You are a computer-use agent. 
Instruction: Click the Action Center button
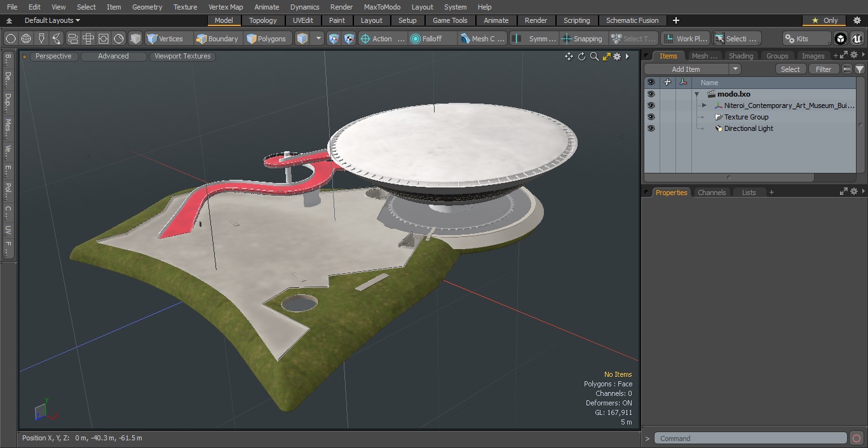[382, 39]
